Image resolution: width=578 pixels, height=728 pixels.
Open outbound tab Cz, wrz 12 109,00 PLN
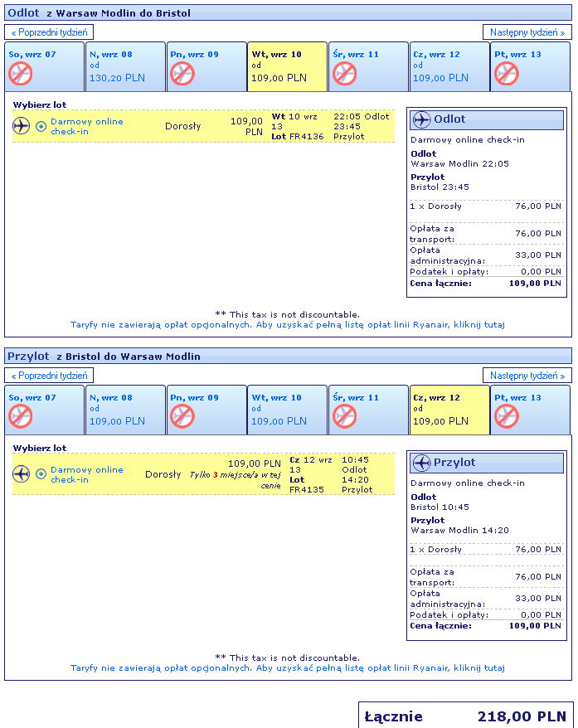point(449,66)
